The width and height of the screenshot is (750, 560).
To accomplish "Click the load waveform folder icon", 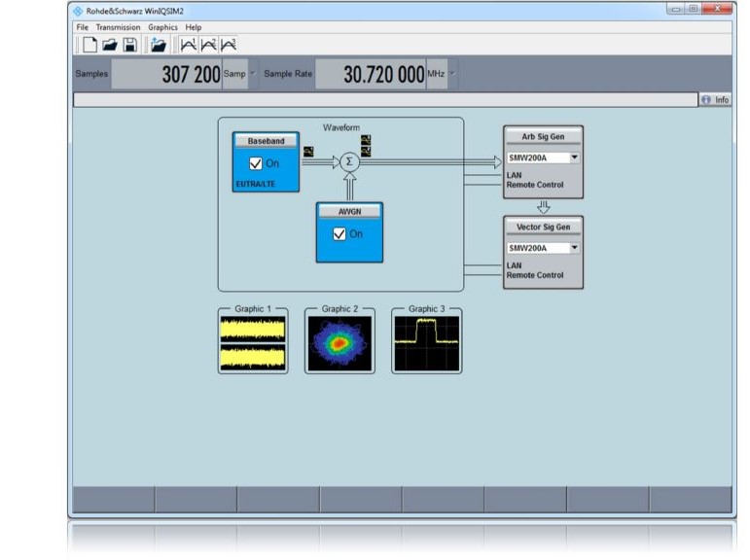I will 159,45.
